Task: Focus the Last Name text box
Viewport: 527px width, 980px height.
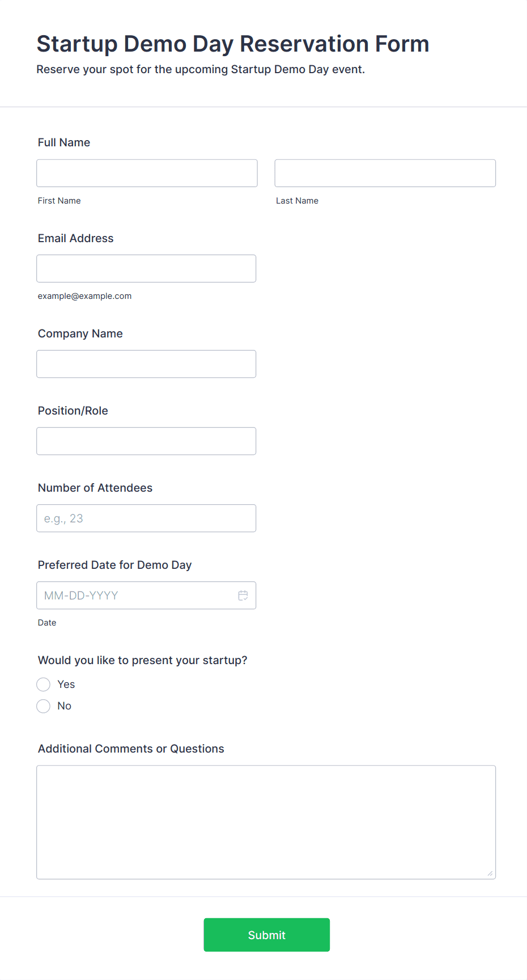Action: [x=385, y=173]
